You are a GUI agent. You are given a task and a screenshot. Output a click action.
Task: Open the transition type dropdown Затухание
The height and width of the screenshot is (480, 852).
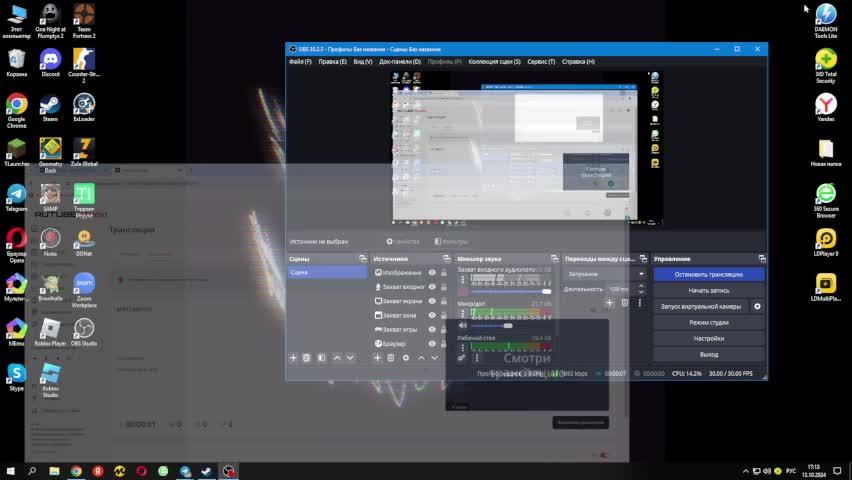[605, 274]
